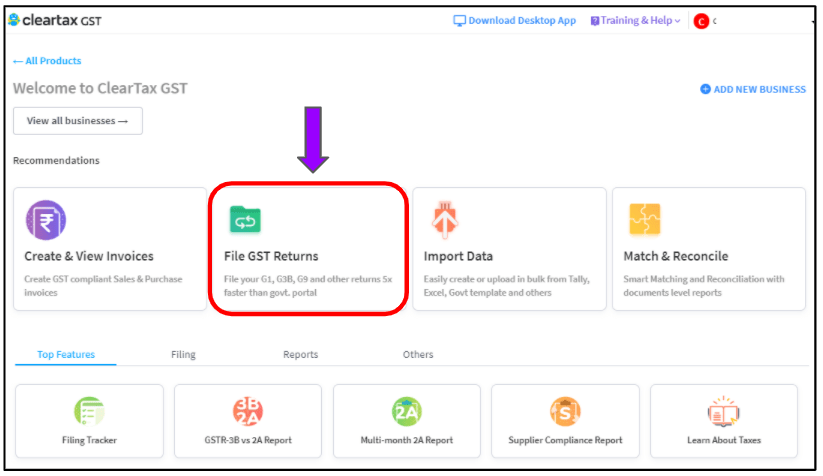Click ADD NEW BUSINESS
The width and height of the screenshot is (823, 476).
point(759,89)
